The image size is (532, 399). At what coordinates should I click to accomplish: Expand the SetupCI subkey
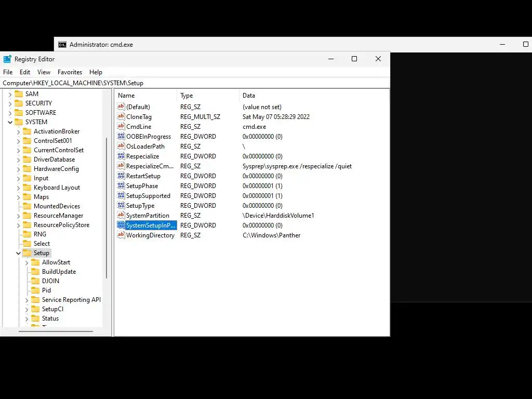point(26,310)
